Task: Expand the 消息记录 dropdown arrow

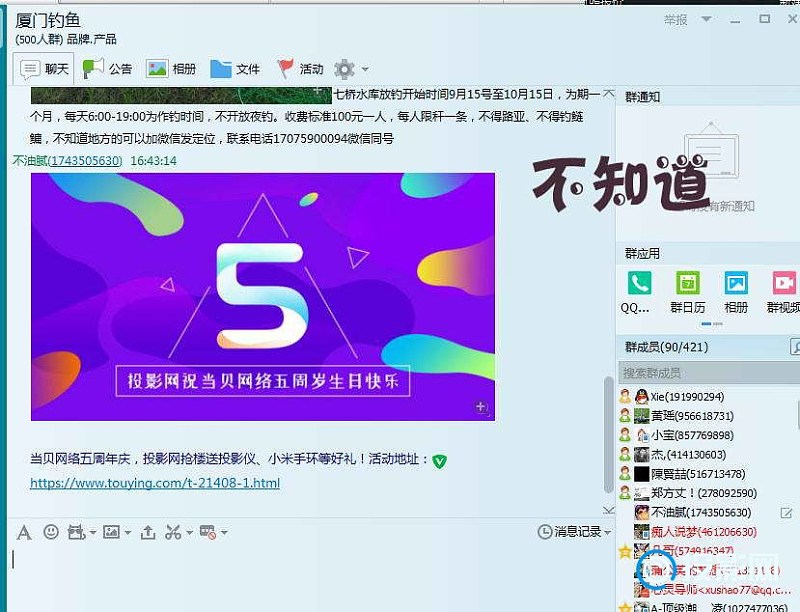Action: coord(607,532)
